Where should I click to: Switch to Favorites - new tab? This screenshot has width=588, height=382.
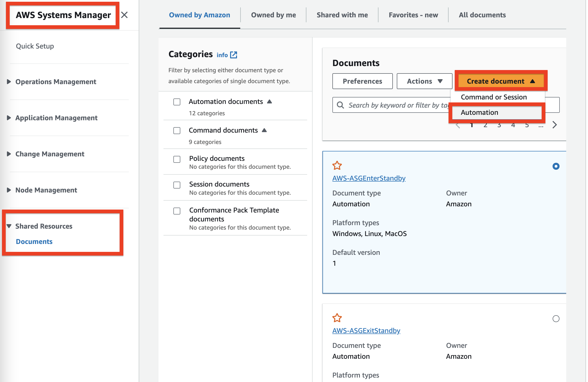pos(413,15)
